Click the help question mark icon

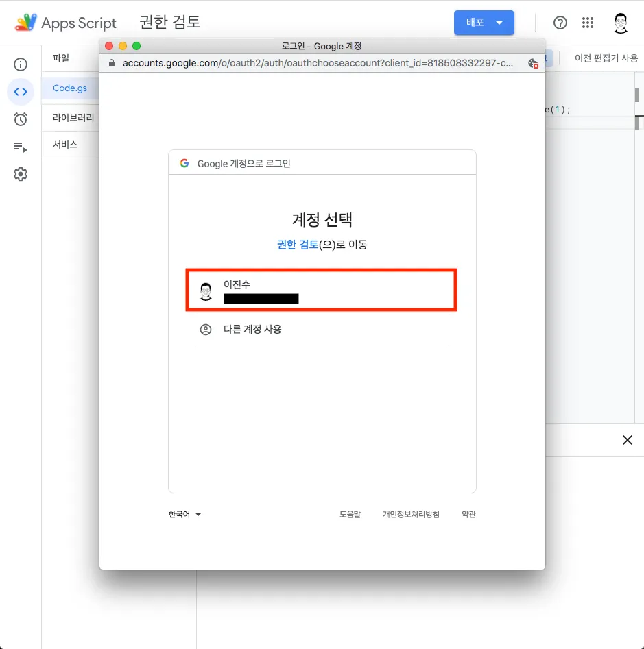[x=560, y=23]
